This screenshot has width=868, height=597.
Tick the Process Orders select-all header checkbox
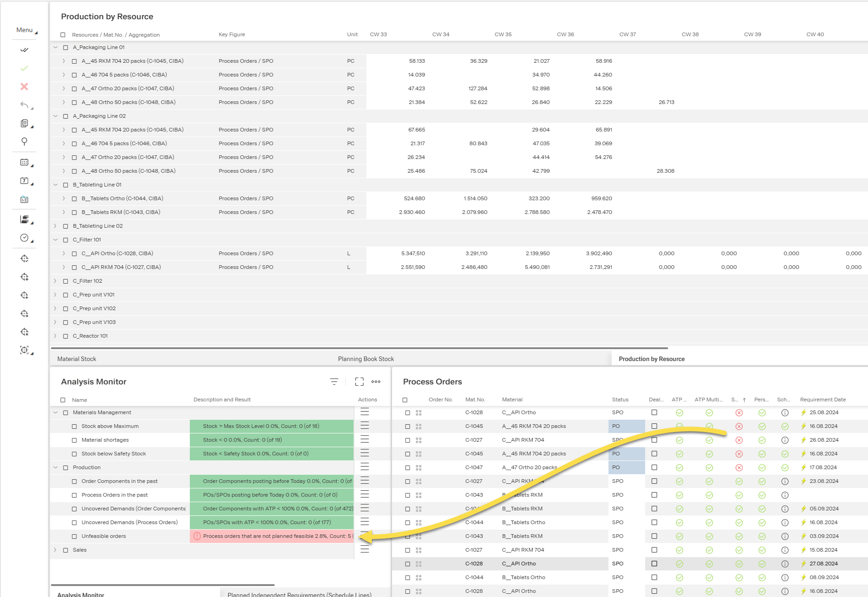405,400
